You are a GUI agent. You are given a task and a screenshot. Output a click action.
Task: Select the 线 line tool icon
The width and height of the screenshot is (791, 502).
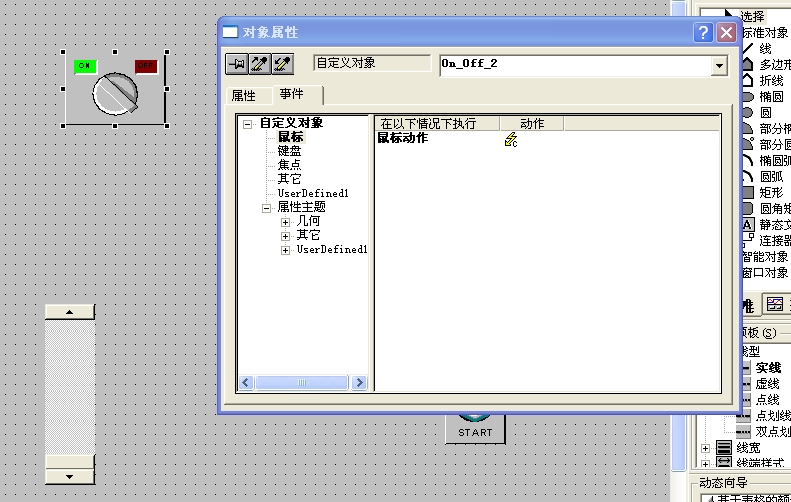click(748, 49)
